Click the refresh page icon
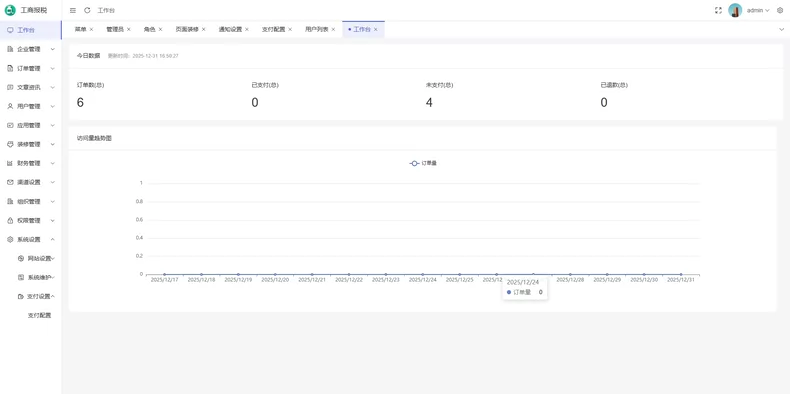790x394 pixels. tap(87, 10)
